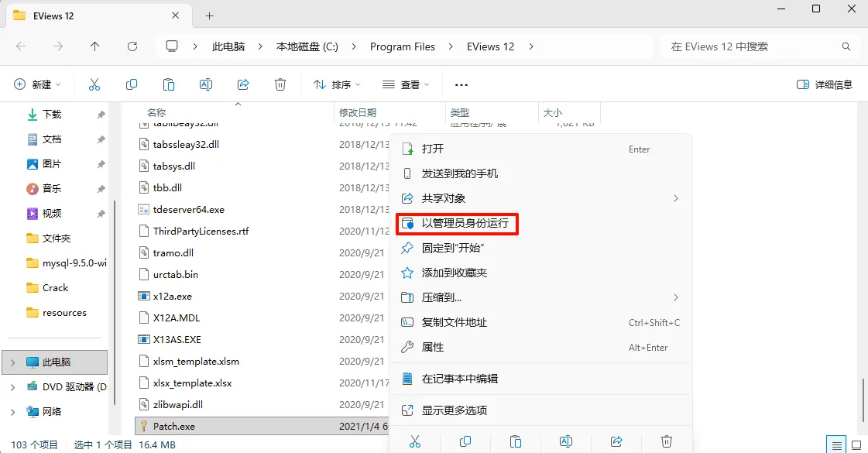
Task: Open the 排序 sort dropdown
Action: (x=337, y=84)
